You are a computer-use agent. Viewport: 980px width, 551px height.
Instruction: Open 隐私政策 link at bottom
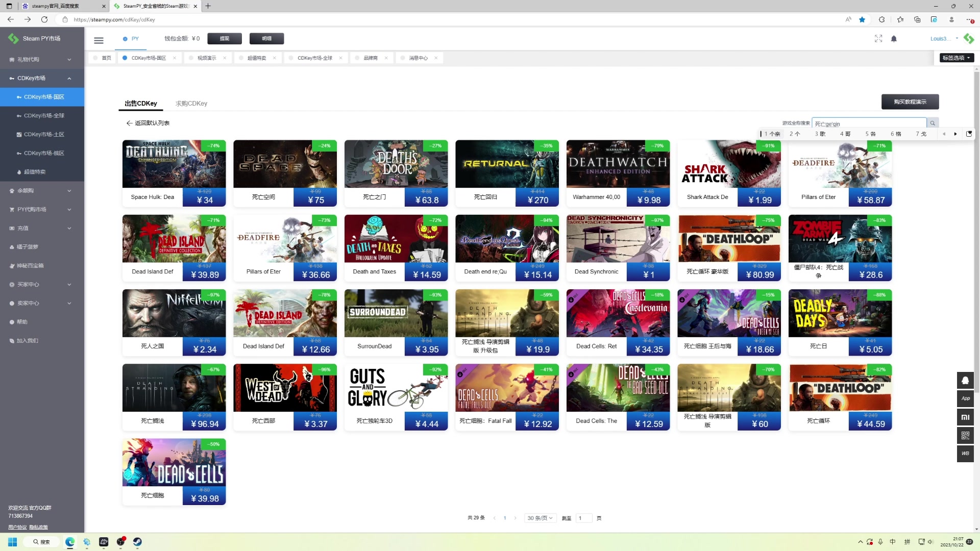38,528
